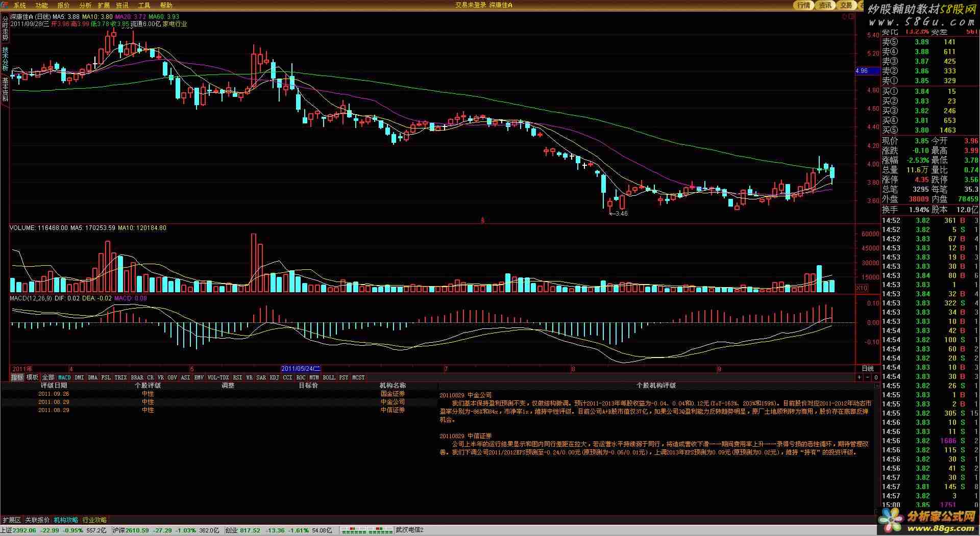Open the 扩展 menu
The image size is (980, 536).
tap(104, 5)
